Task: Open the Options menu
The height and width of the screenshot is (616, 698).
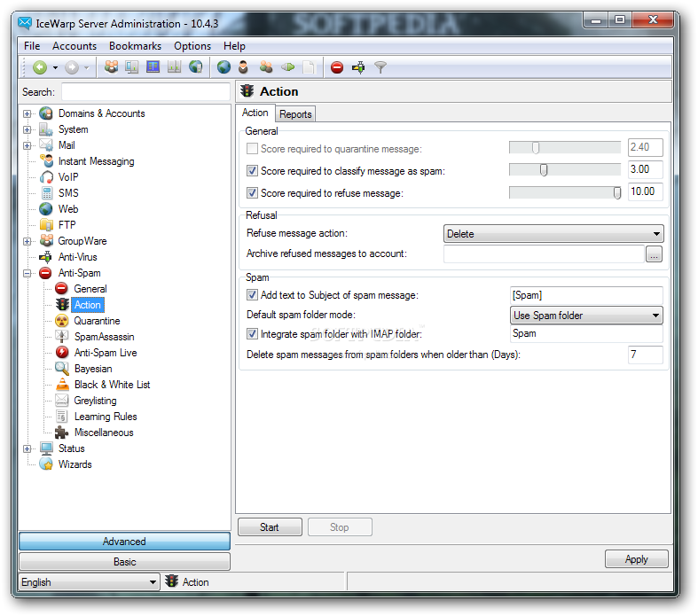Action: [x=192, y=46]
